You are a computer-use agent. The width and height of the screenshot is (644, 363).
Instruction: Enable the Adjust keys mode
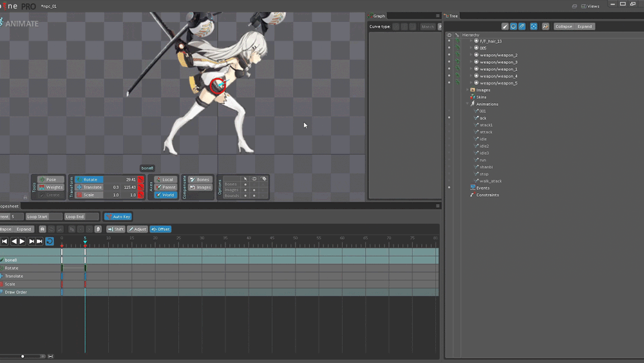coord(138,230)
